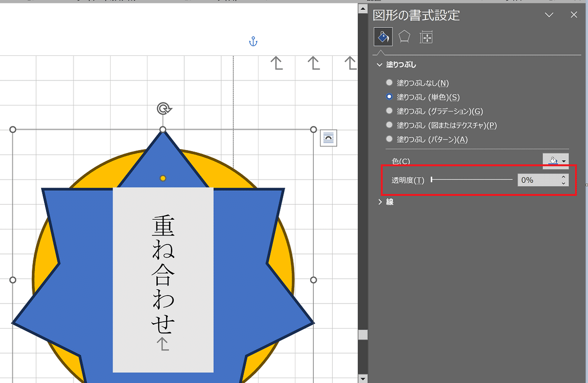Open the layout options icon beside shape
This screenshot has height=383, width=588.
pos(328,138)
